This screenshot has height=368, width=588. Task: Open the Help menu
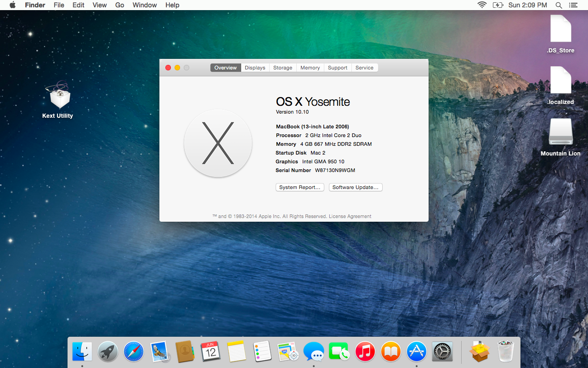coord(172,5)
